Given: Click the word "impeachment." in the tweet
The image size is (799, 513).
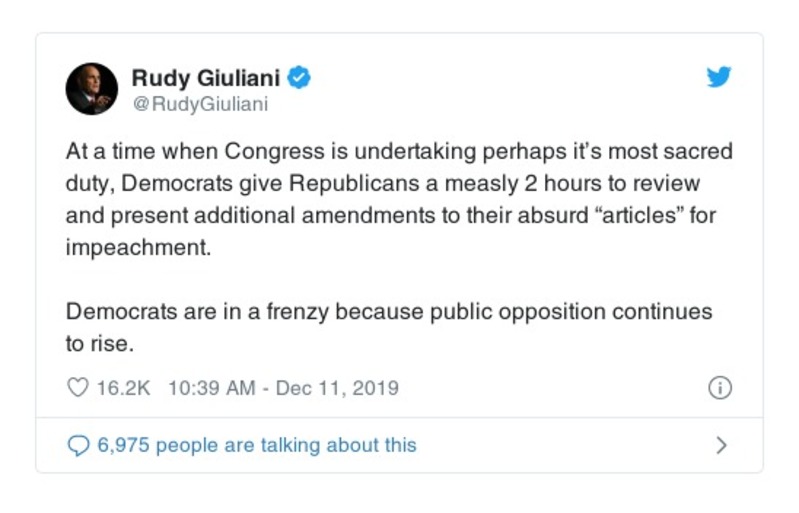Looking at the screenshot, I should coord(138,247).
